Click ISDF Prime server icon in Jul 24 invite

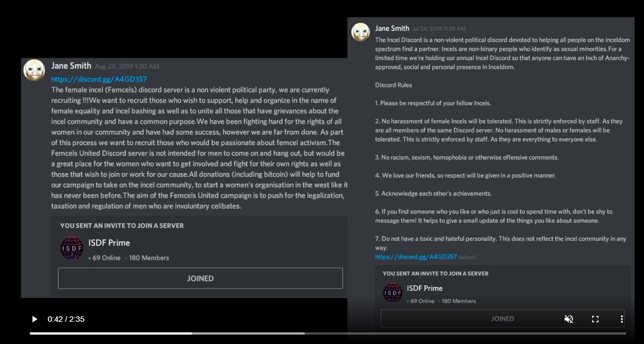click(393, 292)
